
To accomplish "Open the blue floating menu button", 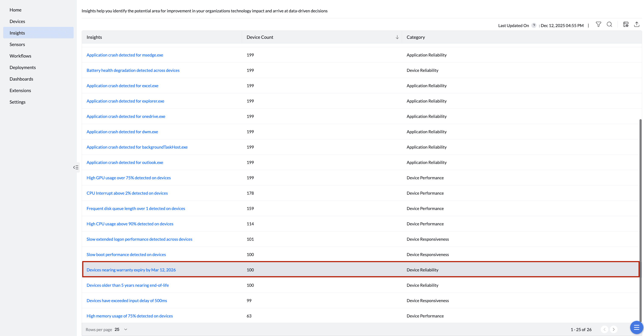I will pos(636,327).
